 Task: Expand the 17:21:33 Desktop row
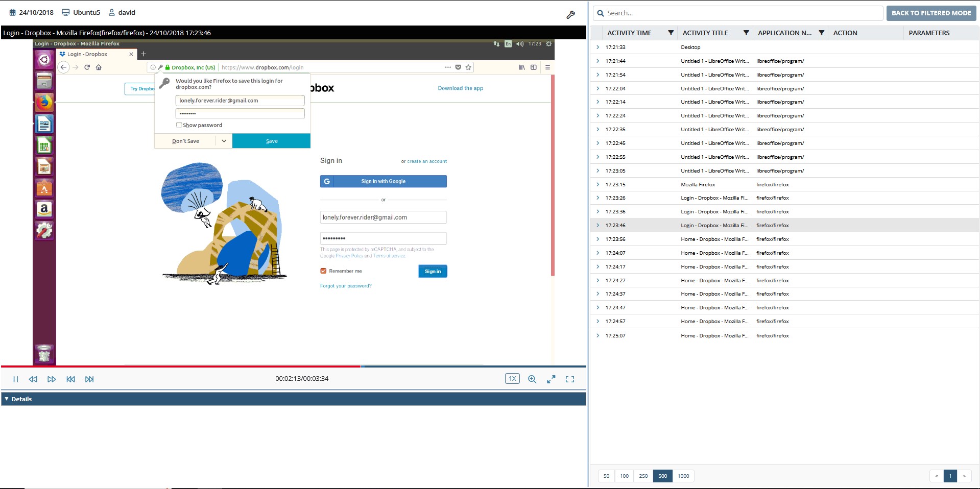point(597,47)
